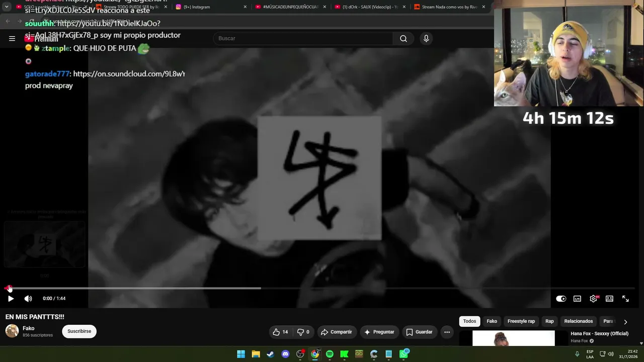Show more filter chips with arrow

click(625, 322)
